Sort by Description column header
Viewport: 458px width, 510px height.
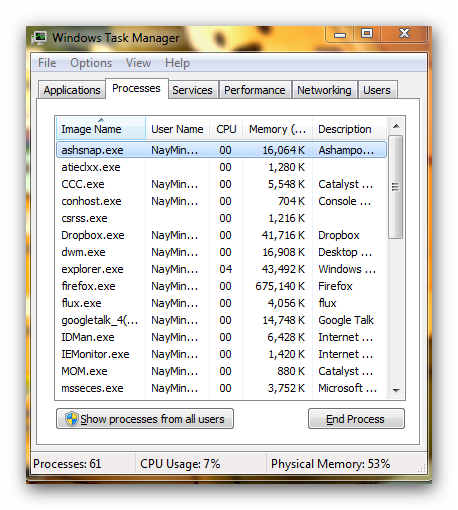coord(349,129)
